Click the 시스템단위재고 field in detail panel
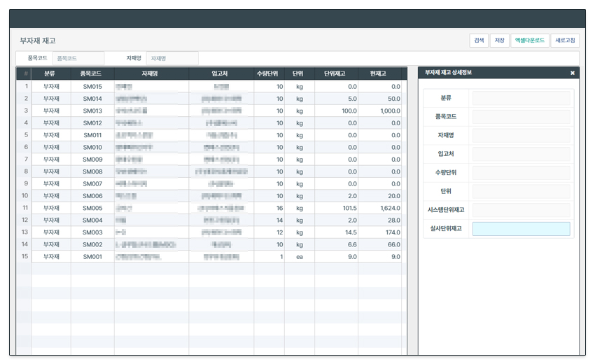 coord(521,210)
